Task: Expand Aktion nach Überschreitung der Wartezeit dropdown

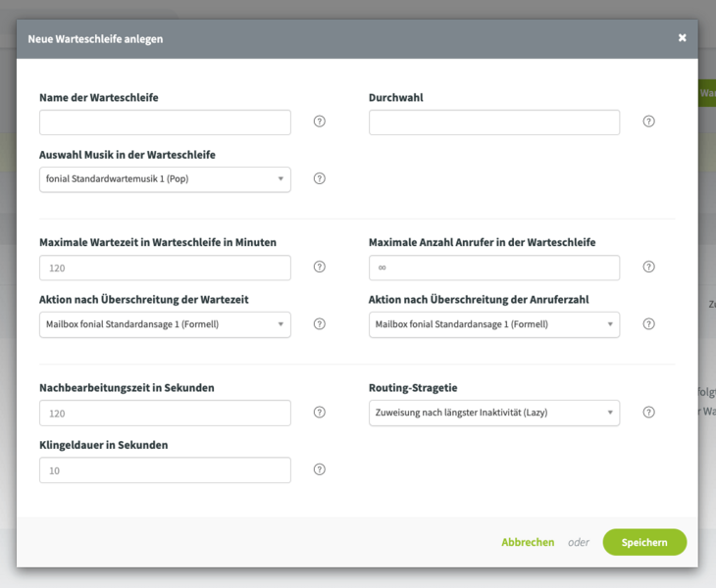Action: [x=165, y=324]
